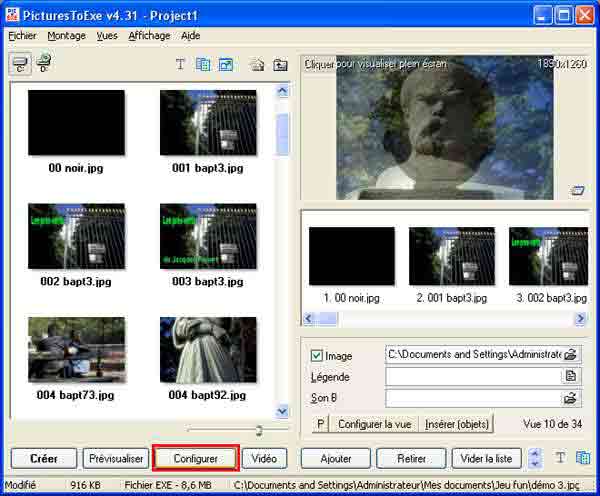Select drive C icon
Image resolution: width=600 pixels, height=496 pixels.
[20, 64]
